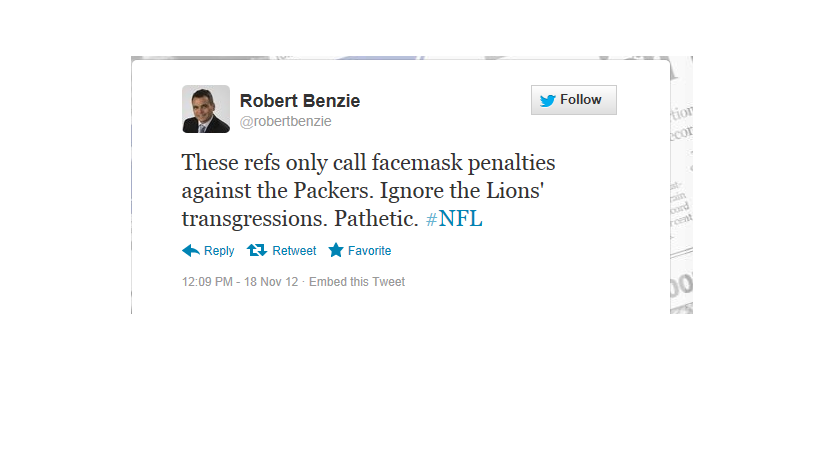The image size is (819, 460).
Task: Click the Favorite text link
Action: tap(369, 251)
